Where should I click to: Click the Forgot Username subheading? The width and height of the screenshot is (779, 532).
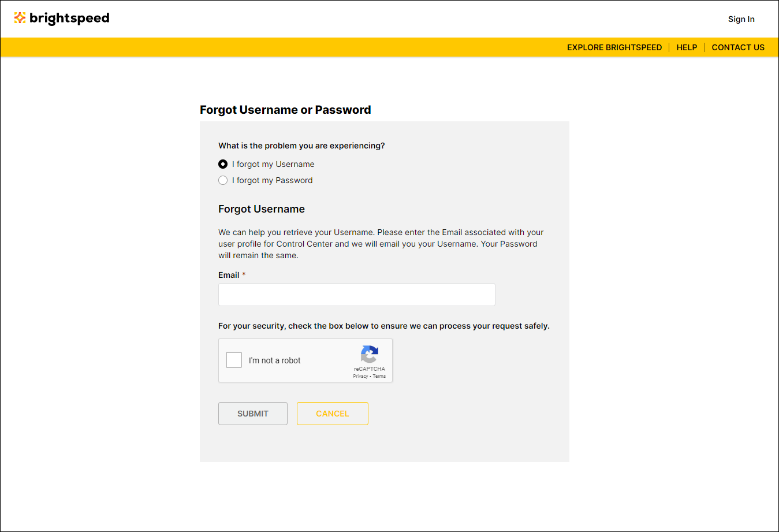262,209
